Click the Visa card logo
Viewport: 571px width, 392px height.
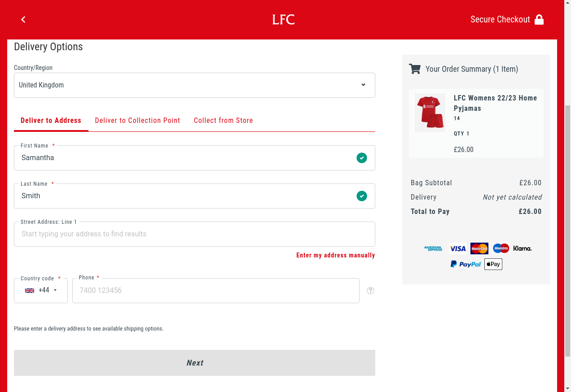[458, 248]
